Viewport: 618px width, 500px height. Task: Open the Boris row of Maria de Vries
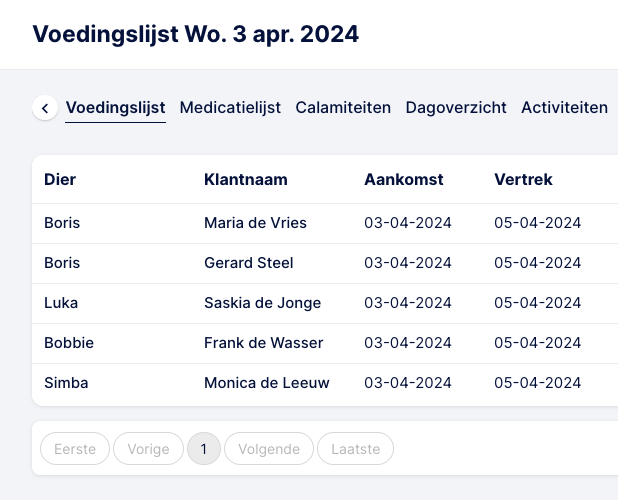click(x=325, y=223)
